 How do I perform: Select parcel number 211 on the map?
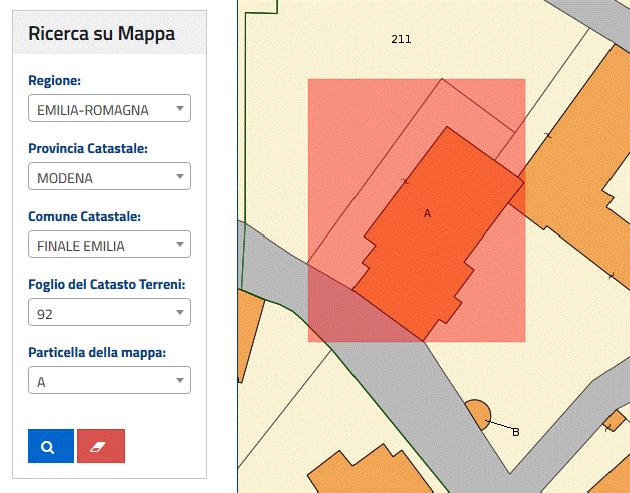[401, 40]
